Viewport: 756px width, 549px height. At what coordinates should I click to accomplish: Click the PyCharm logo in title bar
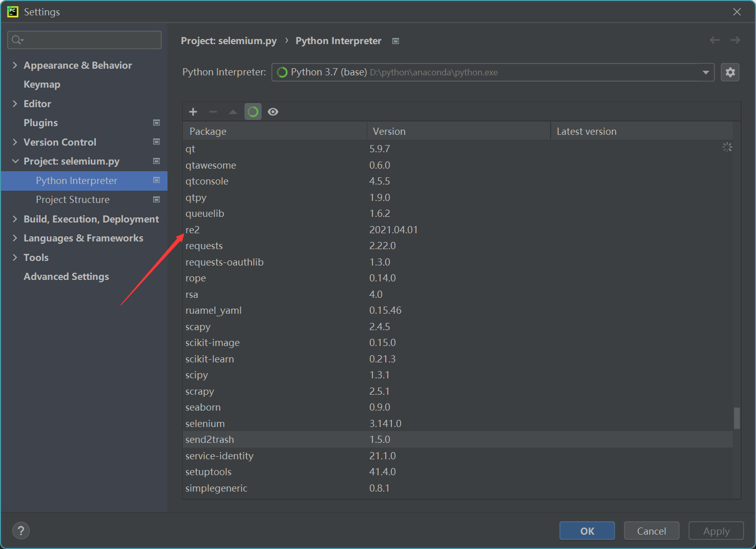click(13, 12)
